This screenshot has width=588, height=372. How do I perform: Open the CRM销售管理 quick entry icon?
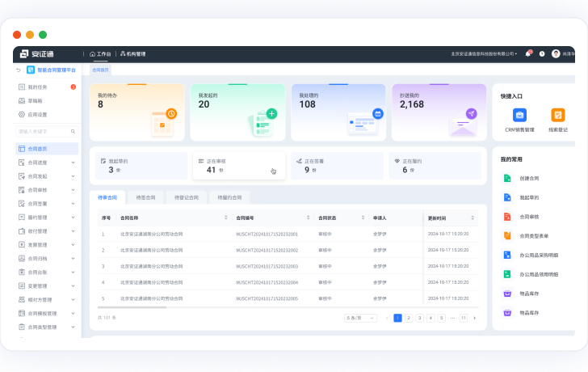[519, 115]
